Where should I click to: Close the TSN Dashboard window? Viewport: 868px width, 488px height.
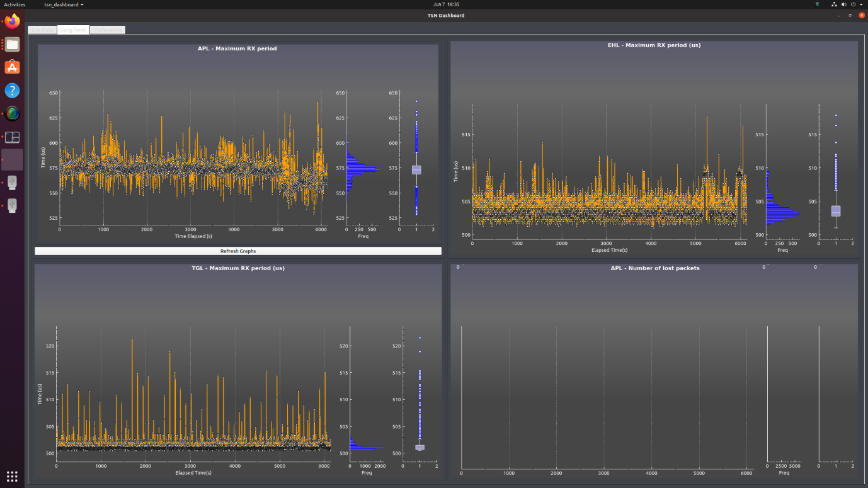pos(862,15)
